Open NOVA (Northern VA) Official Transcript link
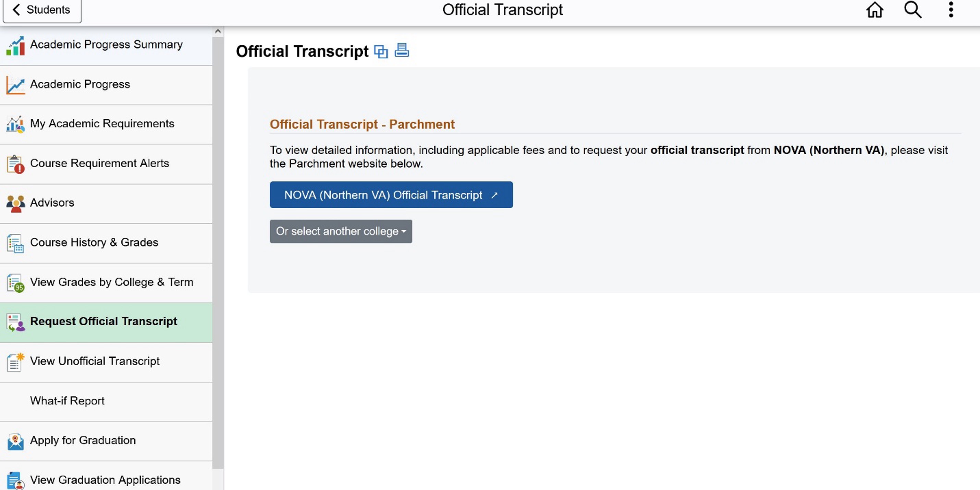 pyautogui.click(x=391, y=195)
